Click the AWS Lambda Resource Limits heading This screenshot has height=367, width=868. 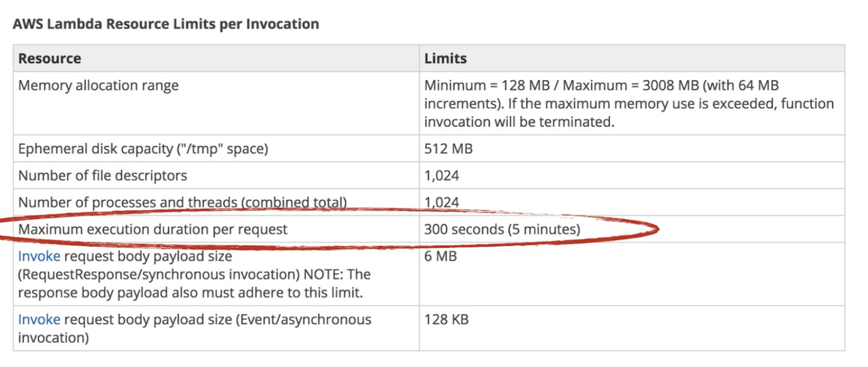coord(166,25)
